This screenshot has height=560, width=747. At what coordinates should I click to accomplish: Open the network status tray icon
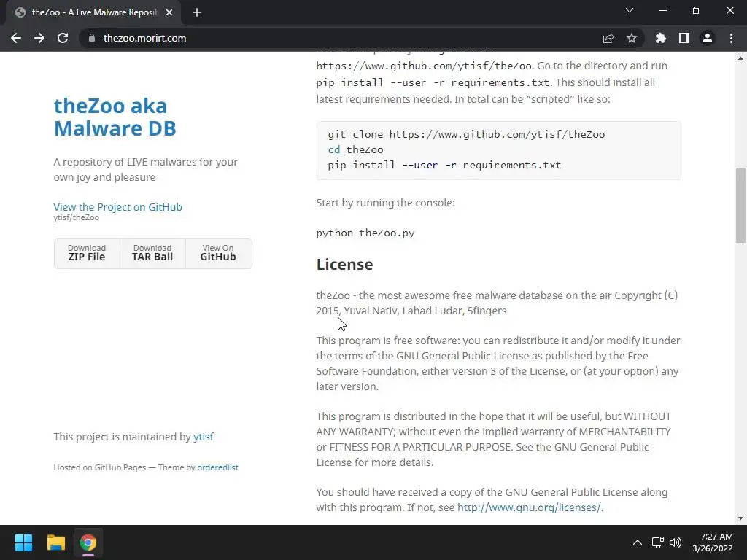coord(658,542)
